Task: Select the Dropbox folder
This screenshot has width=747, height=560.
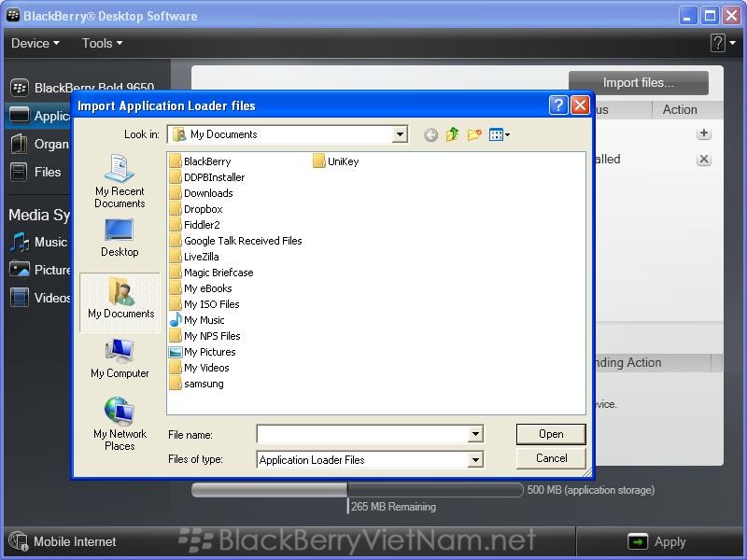Action: pyautogui.click(x=196, y=209)
